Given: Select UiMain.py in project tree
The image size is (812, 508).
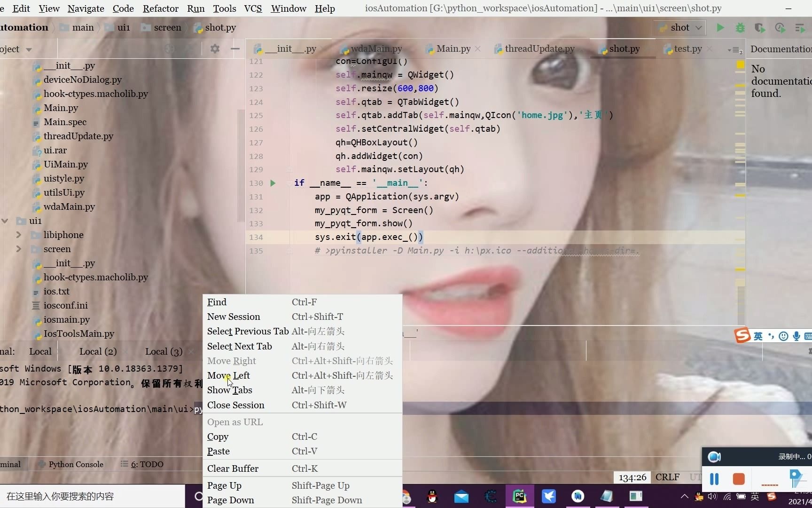Looking at the screenshot, I should pyautogui.click(x=65, y=164).
